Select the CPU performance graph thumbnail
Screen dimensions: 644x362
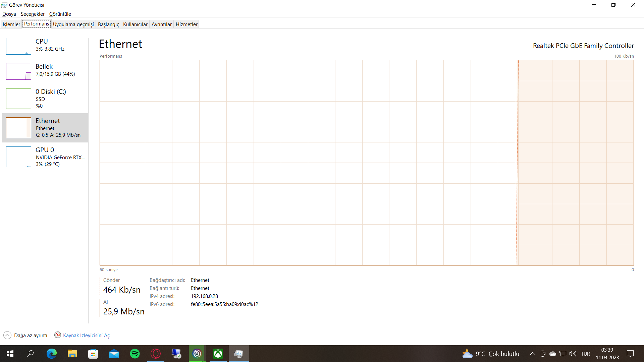pyautogui.click(x=18, y=46)
